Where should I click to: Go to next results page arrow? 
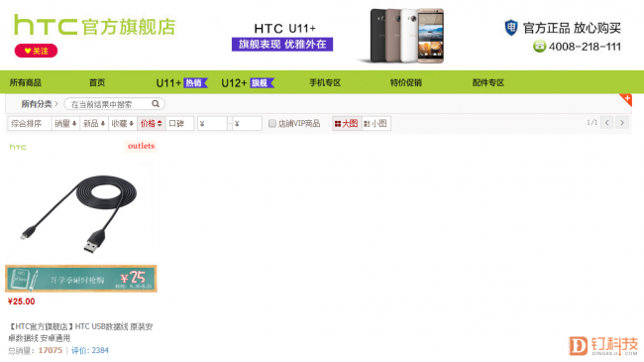[622, 123]
